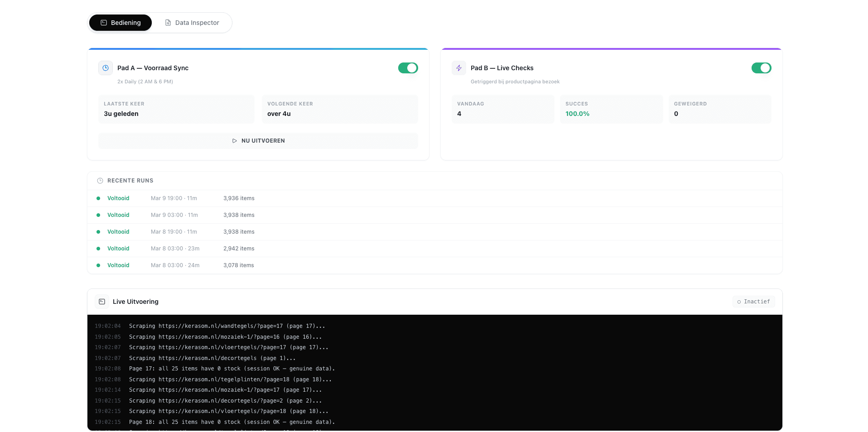Click the 100.0% SUCCES value
This screenshot has height=432, width=868.
click(577, 114)
